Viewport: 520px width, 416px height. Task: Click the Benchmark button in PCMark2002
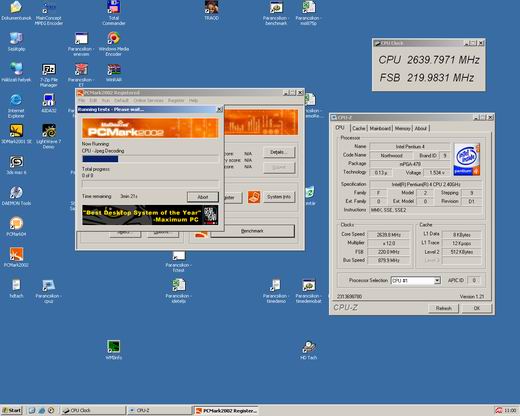coord(252,231)
